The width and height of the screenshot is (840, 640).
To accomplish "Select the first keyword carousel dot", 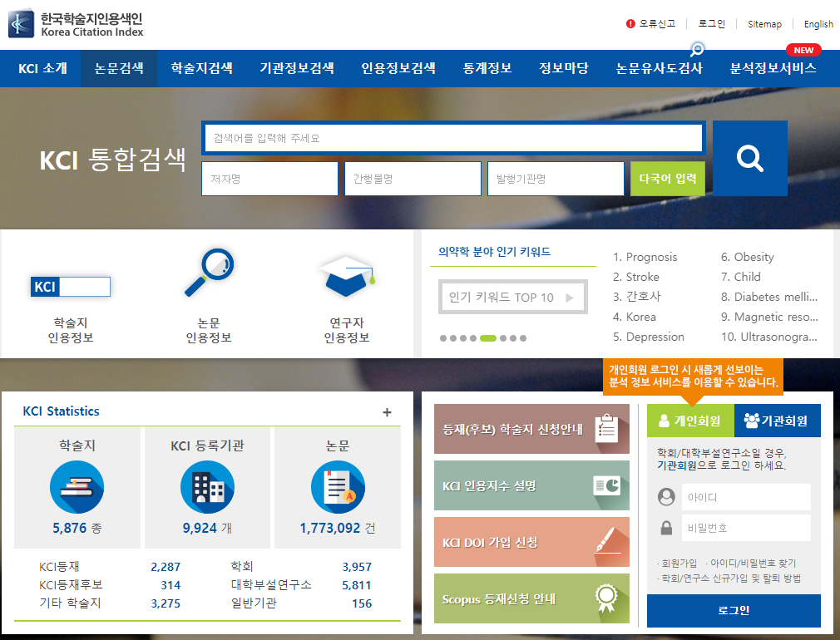I will pos(443,338).
